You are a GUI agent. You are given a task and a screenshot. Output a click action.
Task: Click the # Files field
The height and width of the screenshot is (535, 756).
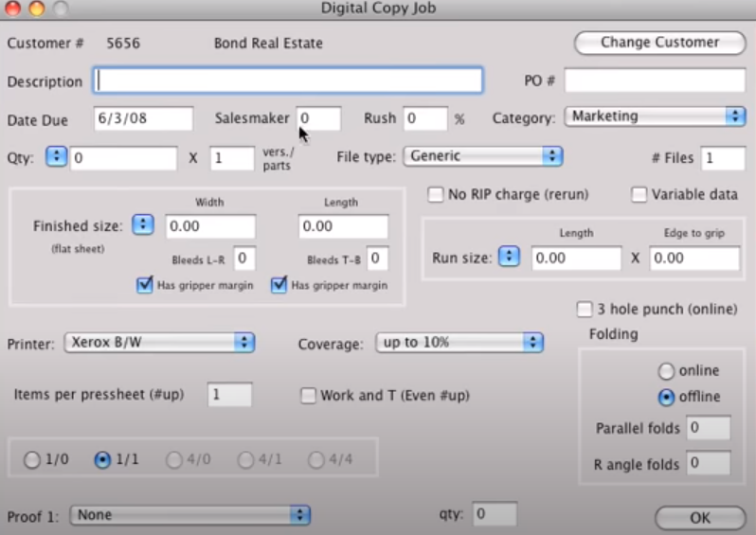click(x=723, y=158)
